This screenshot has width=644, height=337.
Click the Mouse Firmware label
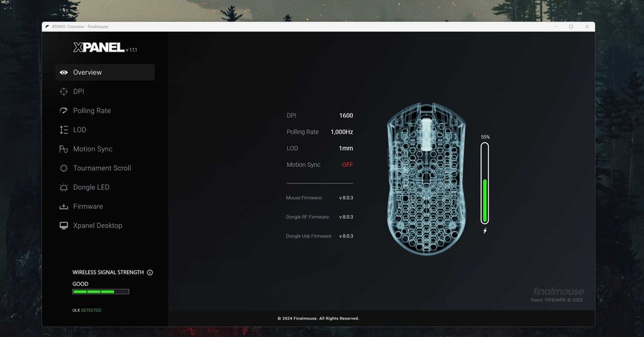coord(304,198)
